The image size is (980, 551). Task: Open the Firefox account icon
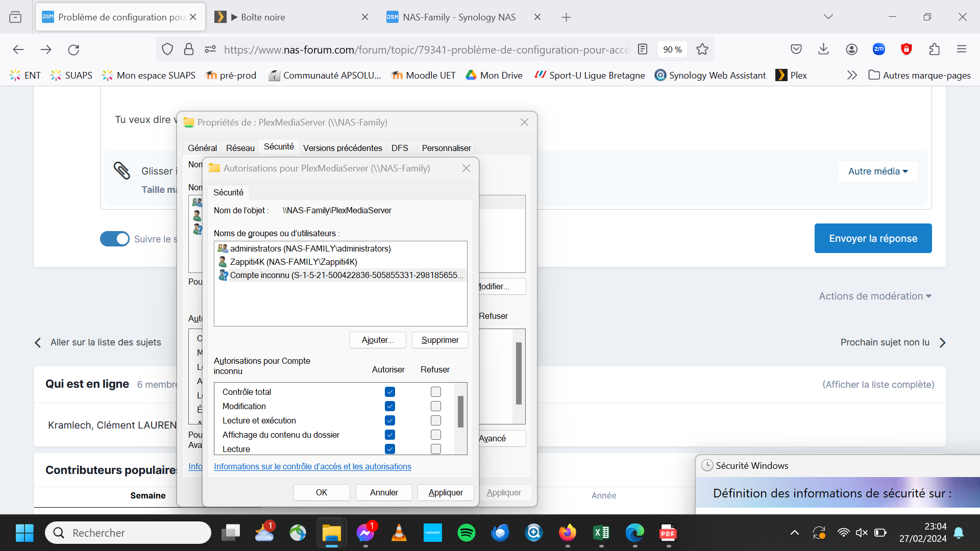[851, 49]
